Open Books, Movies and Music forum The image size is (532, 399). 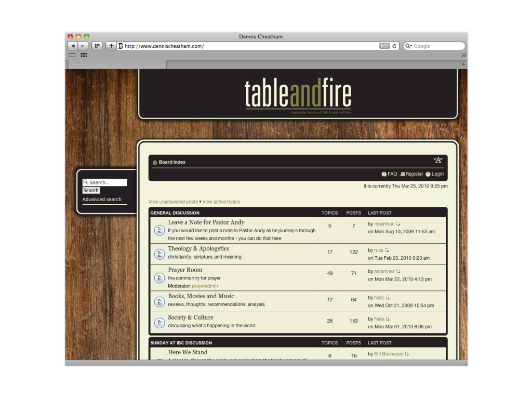[201, 296]
